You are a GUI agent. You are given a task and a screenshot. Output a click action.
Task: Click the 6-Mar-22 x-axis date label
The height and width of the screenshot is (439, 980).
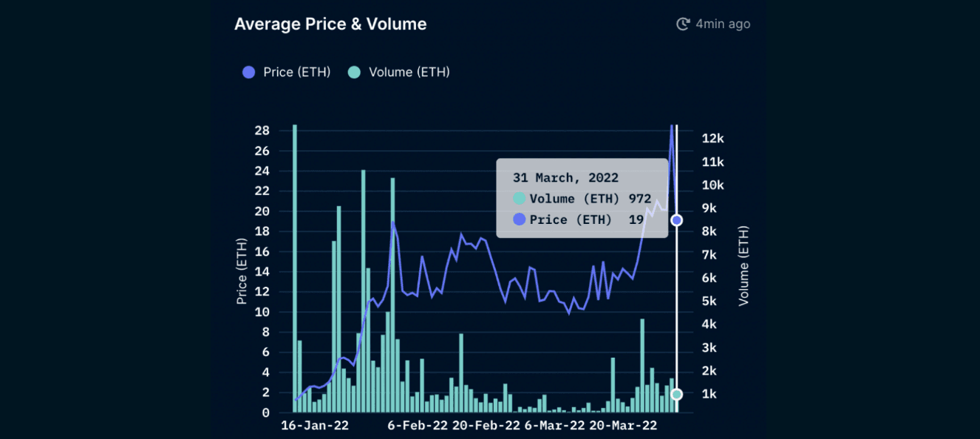tap(554, 426)
